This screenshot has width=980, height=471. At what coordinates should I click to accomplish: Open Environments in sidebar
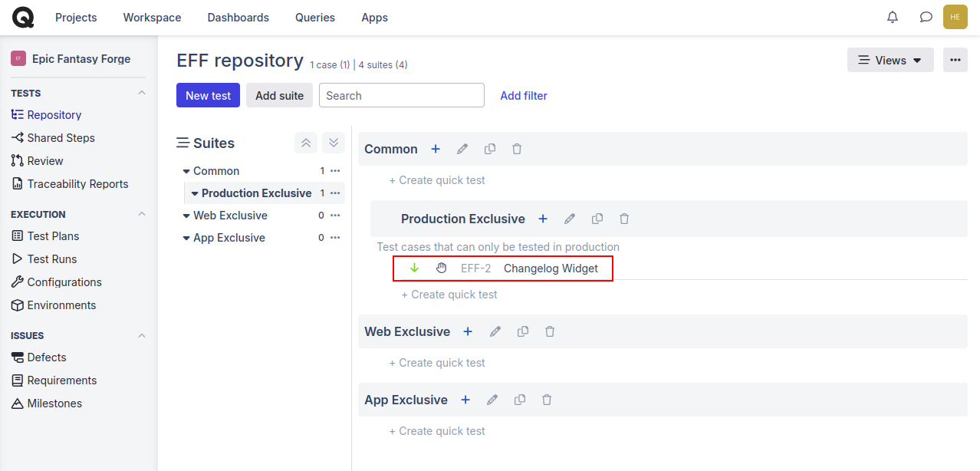[54, 305]
